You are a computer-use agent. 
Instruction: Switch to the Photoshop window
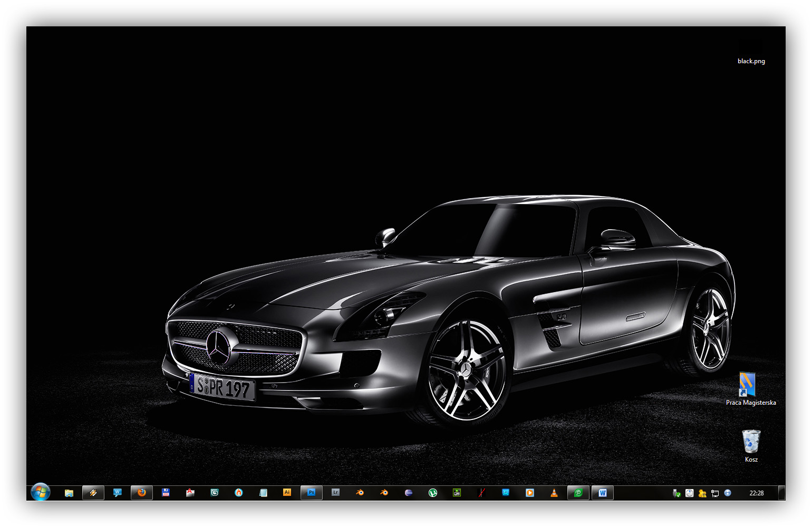311,493
